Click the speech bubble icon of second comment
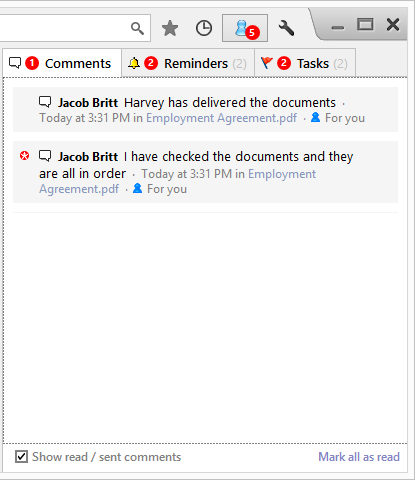This screenshot has height=480, width=415. (45, 156)
